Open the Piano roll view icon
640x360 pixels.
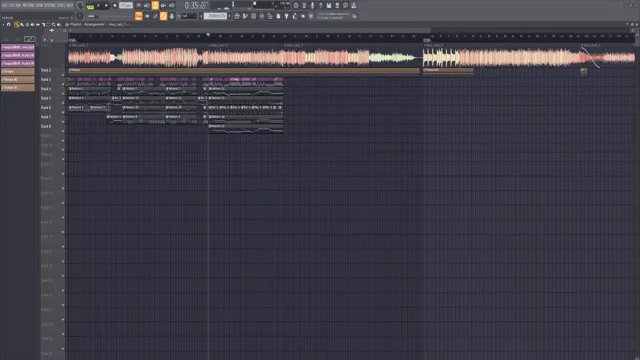(x=244, y=16)
